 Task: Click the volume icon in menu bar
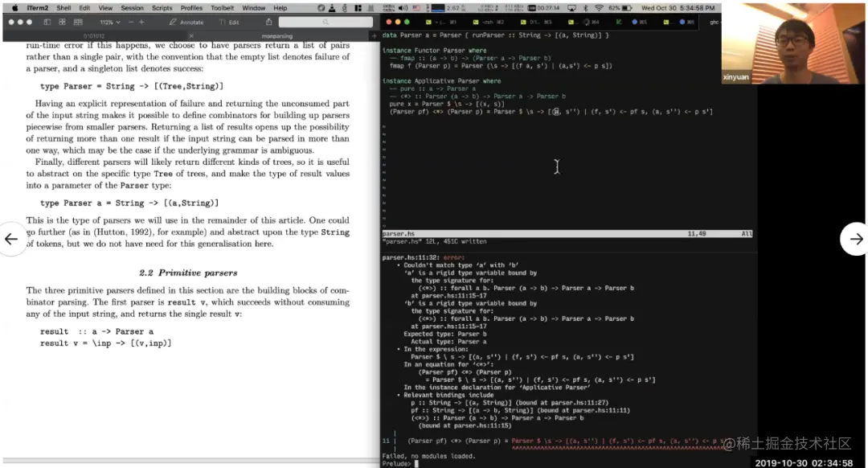click(x=403, y=8)
